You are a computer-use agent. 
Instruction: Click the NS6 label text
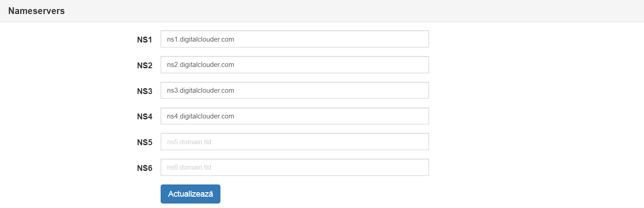(145, 168)
